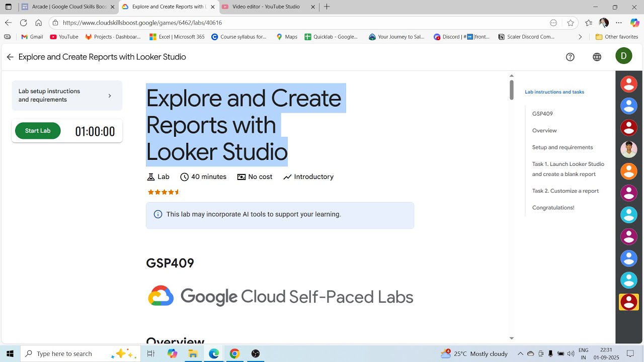
Task: Open Task View on the taskbar
Action: (150, 353)
